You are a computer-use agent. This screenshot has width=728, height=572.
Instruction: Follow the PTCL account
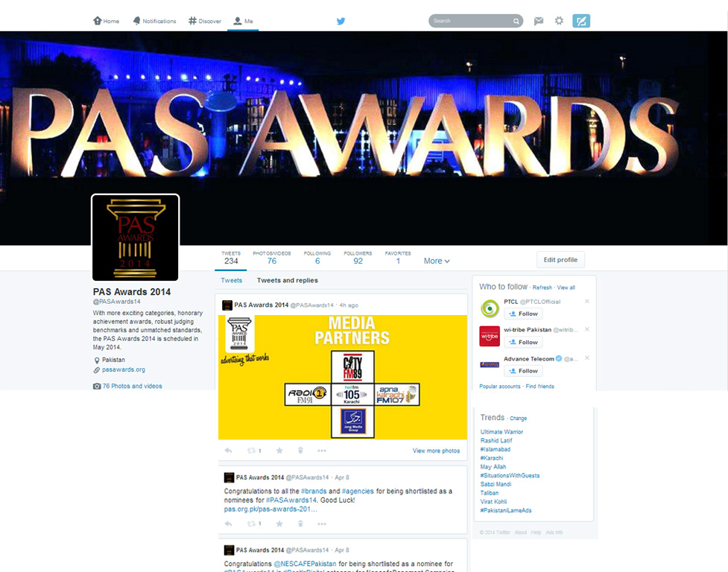(x=523, y=314)
